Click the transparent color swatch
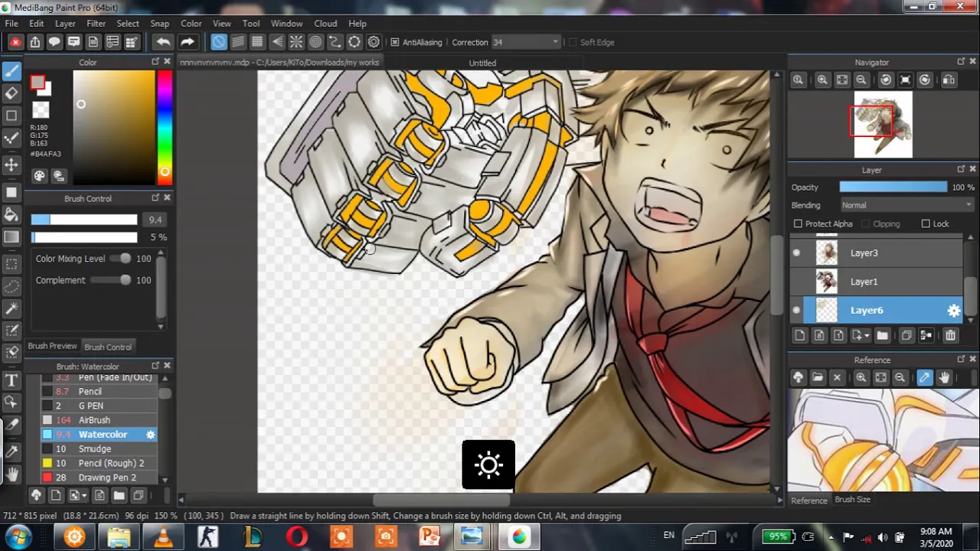980x551 pixels. 41,111
